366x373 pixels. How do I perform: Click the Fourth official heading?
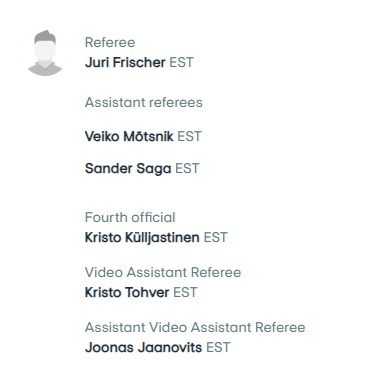coord(130,217)
